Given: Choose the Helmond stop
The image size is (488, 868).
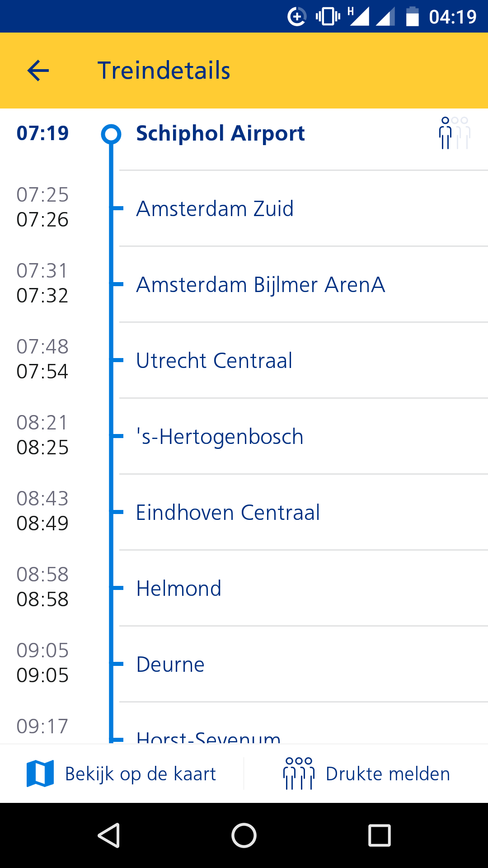Looking at the screenshot, I should click(244, 588).
